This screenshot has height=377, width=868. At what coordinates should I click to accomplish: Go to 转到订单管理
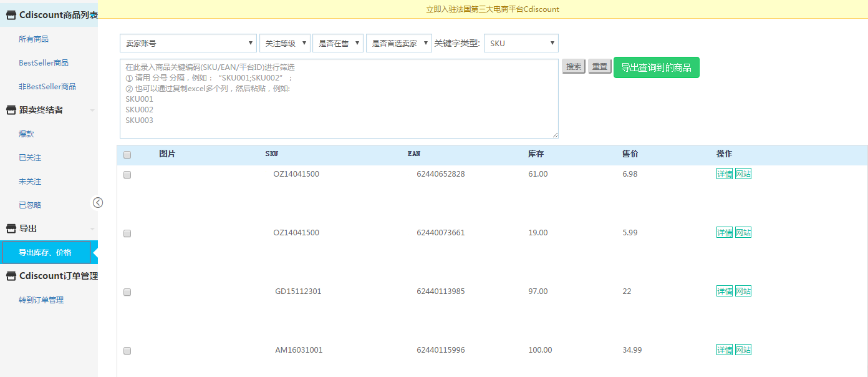coord(41,300)
